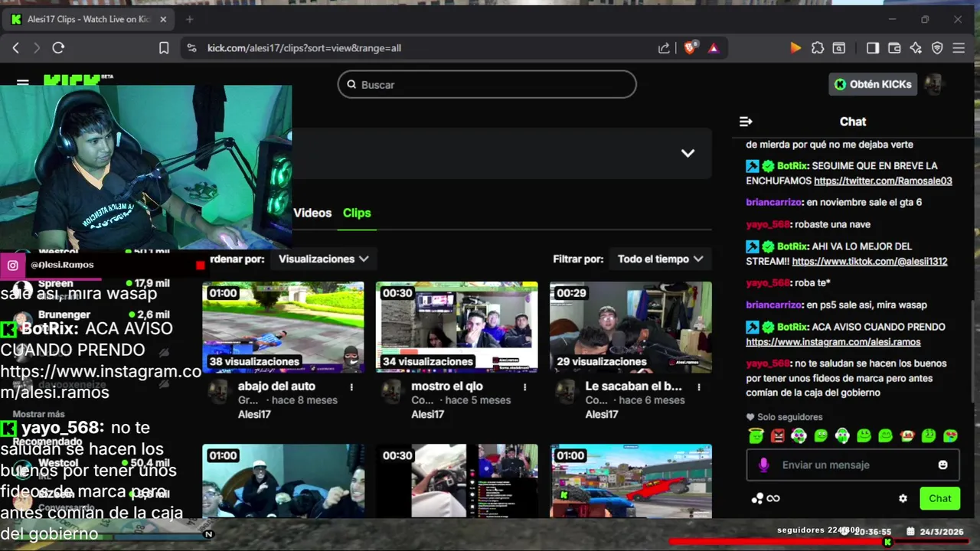Click username yayo_568 on robaste una nave
The height and width of the screenshot is (551, 980).
click(x=768, y=224)
